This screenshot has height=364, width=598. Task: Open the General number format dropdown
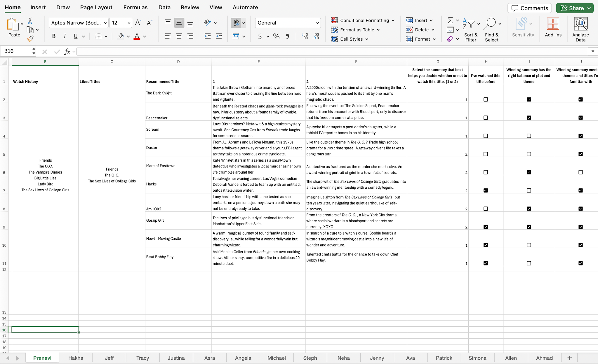317,23
